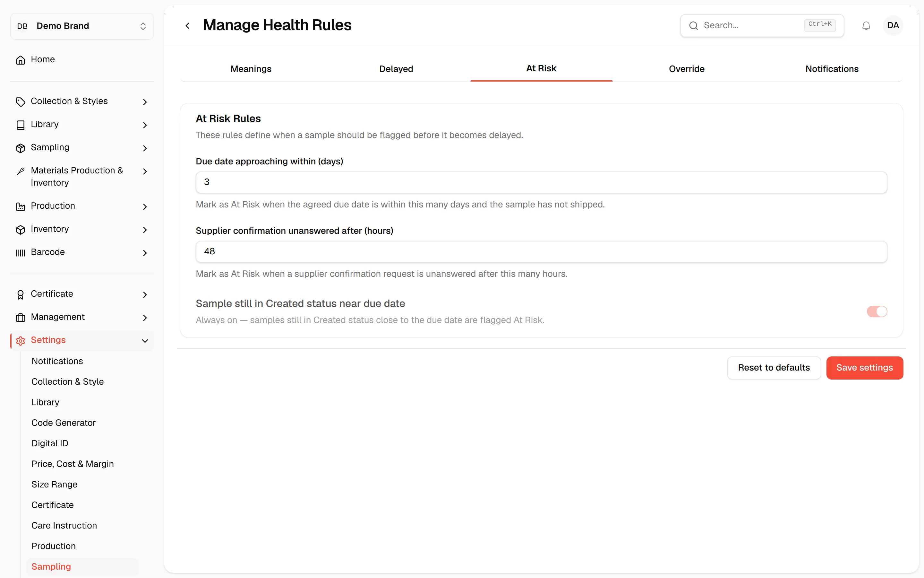The height and width of the screenshot is (578, 924).
Task: Click the Materials Production wrench icon
Action: (x=21, y=171)
